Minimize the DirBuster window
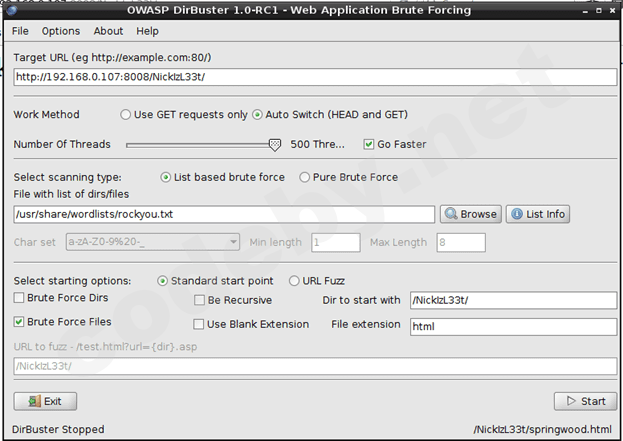This screenshot has width=623, height=441. (585, 11)
